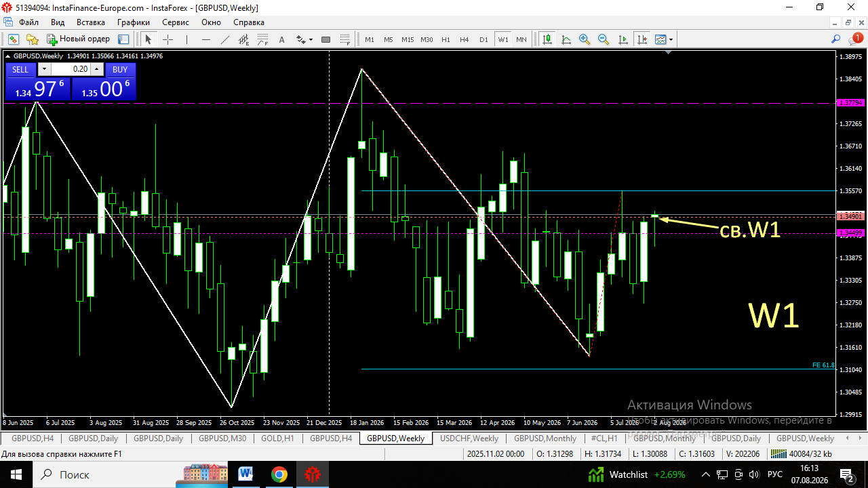
Task: Switch chart to H4 timeframe
Action: (x=465, y=39)
